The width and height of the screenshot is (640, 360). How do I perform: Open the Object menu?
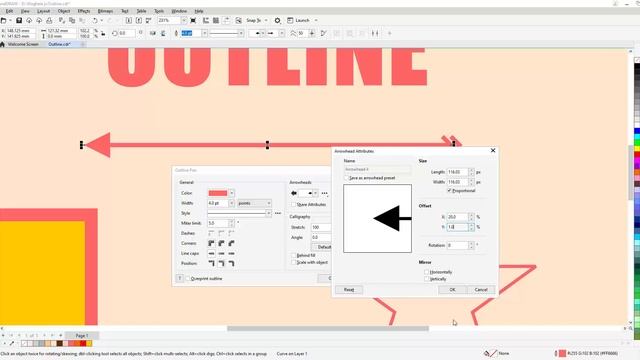(x=64, y=11)
